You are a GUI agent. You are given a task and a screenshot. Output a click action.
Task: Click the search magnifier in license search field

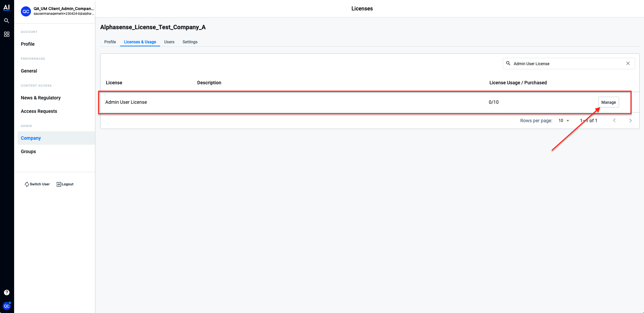(x=508, y=63)
